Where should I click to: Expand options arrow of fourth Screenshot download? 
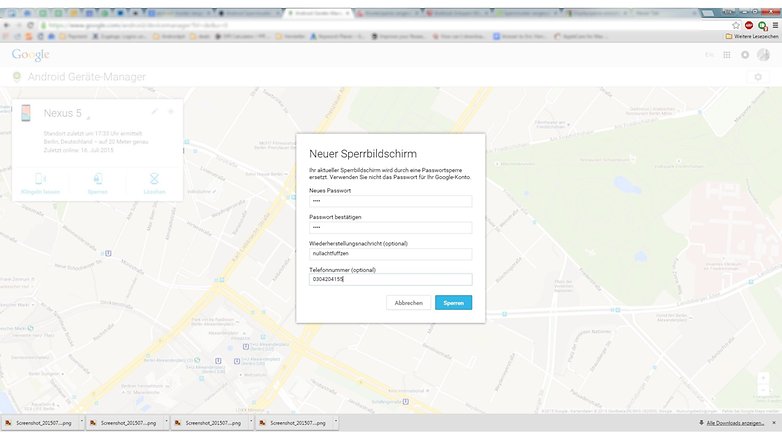336,422
